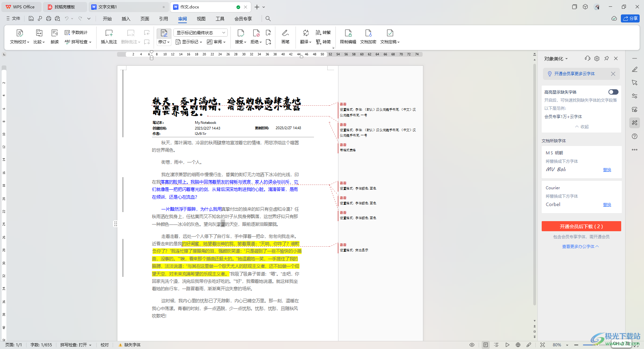This screenshot has width=644, height=349.
Task: Click the search magnifier in menu bar
Action: (268, 18)
